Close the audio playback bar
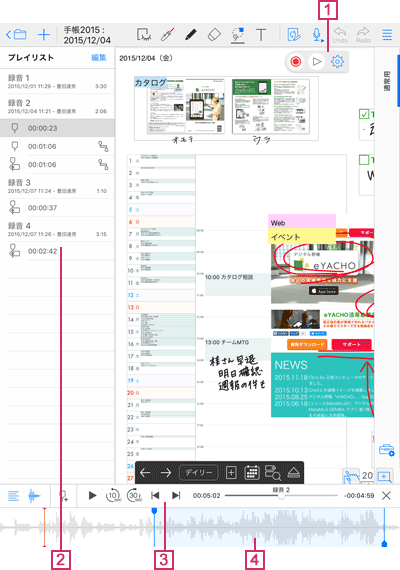 386,495
